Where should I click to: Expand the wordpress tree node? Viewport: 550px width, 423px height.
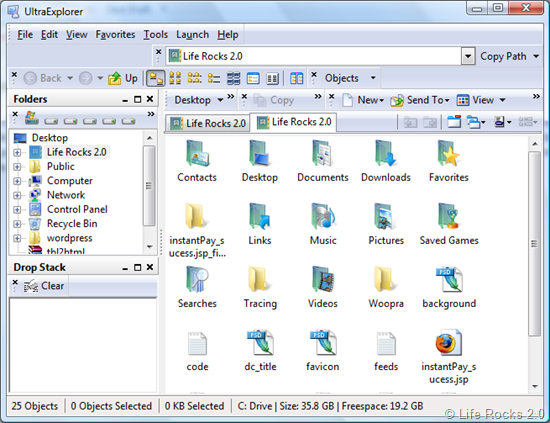pos(17,239)
